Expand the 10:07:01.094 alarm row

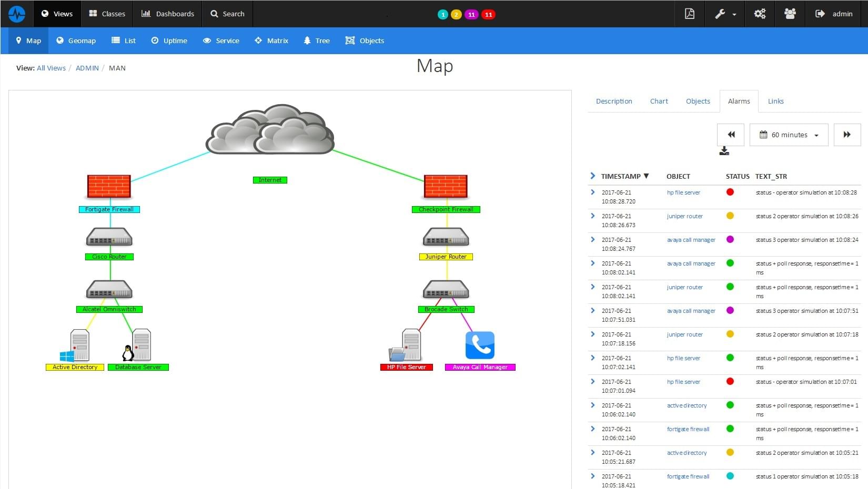[593, 382]
